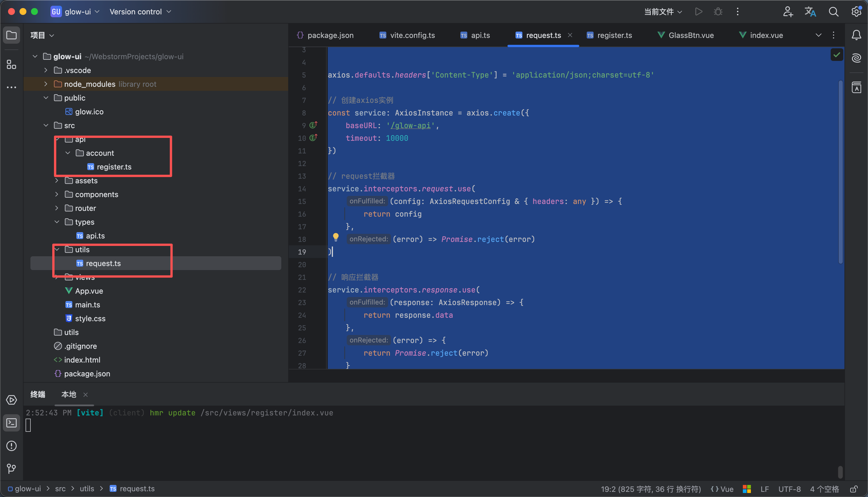Viewport: 868px width, 497px height.
Task: Expand the node_modules folder
Action: (x=46, y=84)
